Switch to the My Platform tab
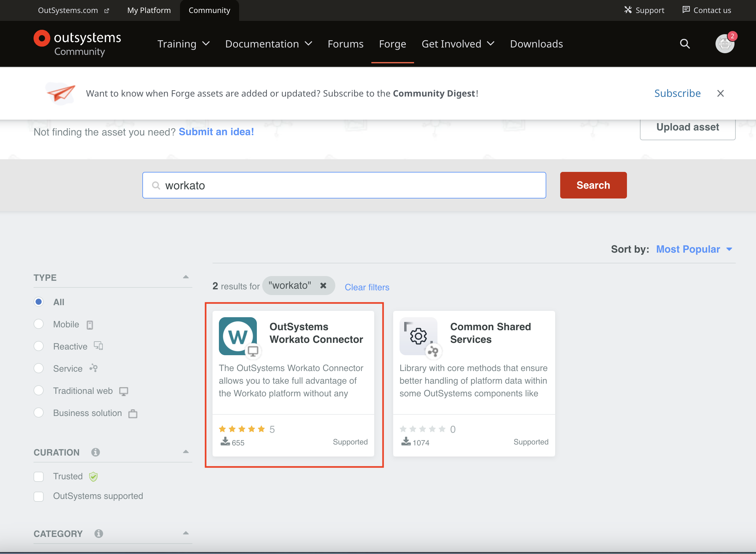756x554 pixels. [149, 10]
